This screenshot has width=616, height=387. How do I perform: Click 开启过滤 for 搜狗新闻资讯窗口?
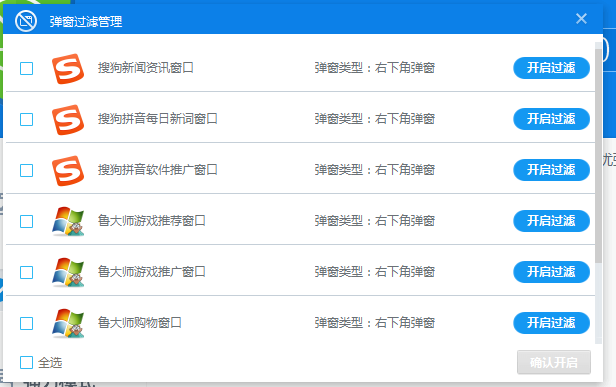pos(551,68)
